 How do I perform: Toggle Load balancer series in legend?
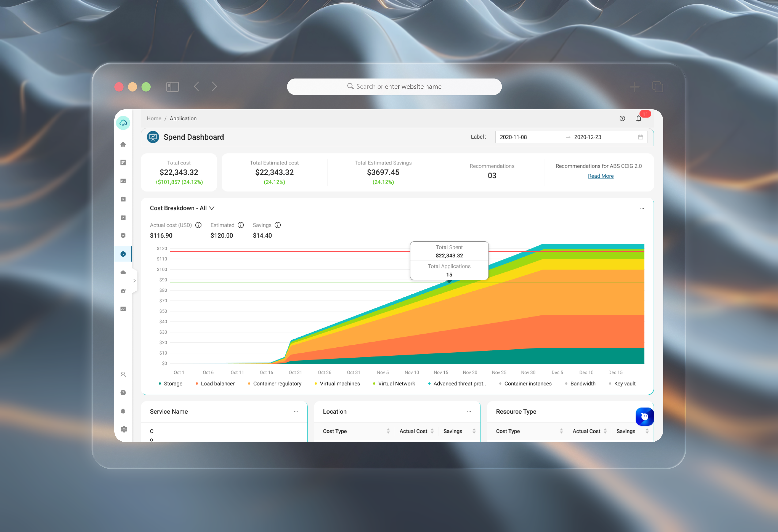[215, 383]
